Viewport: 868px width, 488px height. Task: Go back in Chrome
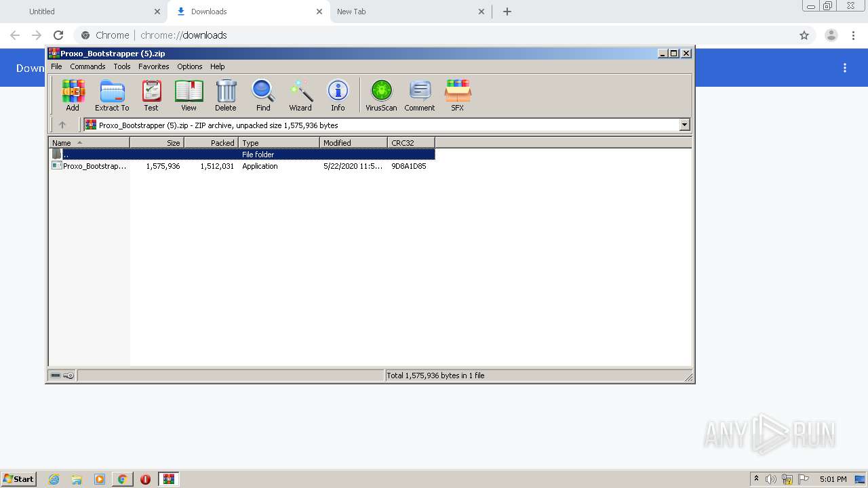[15, 35]
